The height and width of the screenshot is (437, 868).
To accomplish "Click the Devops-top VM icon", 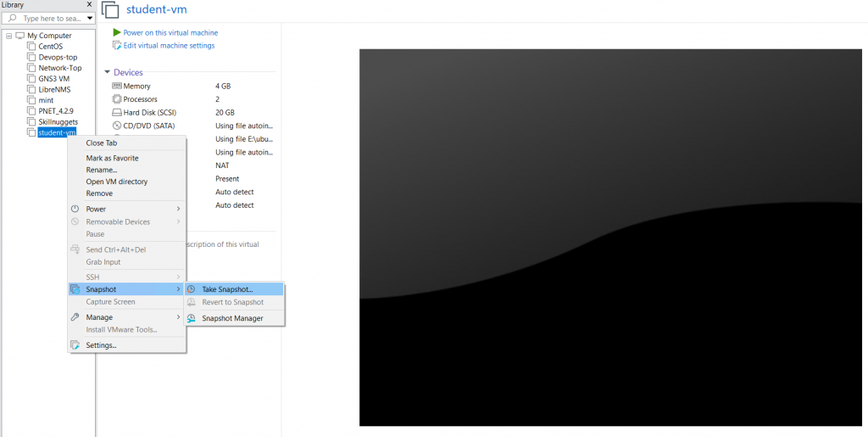I will (31, 57).
